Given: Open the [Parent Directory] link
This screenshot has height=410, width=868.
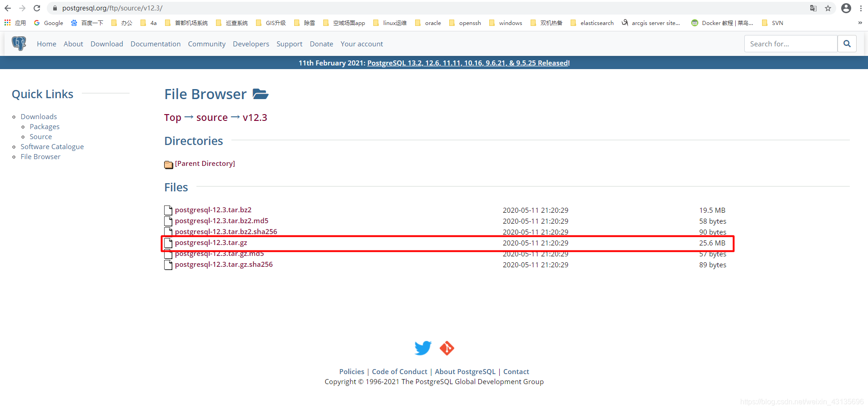Looking at the screenshot, I should pyautogui.click(x=205, y=164).
